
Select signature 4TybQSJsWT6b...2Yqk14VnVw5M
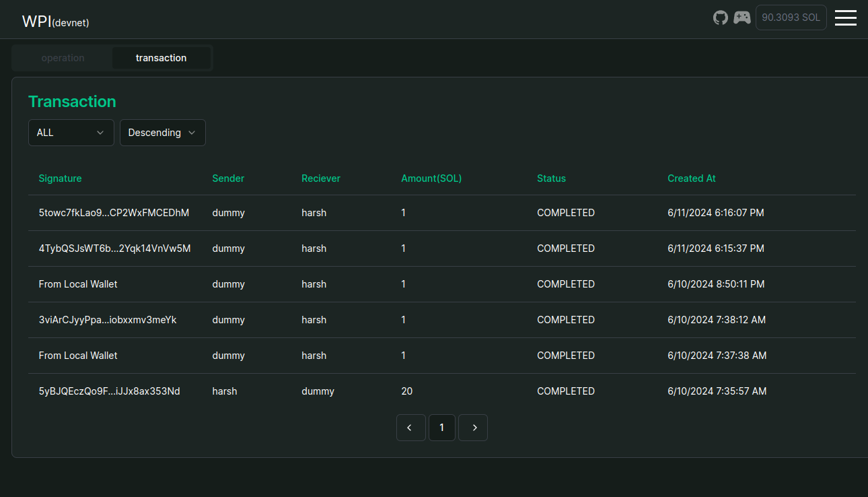(114, 249)
